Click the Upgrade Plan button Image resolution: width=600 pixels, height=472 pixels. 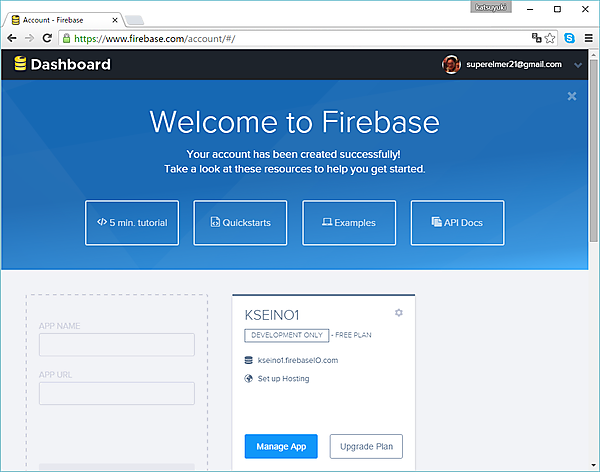366,446
